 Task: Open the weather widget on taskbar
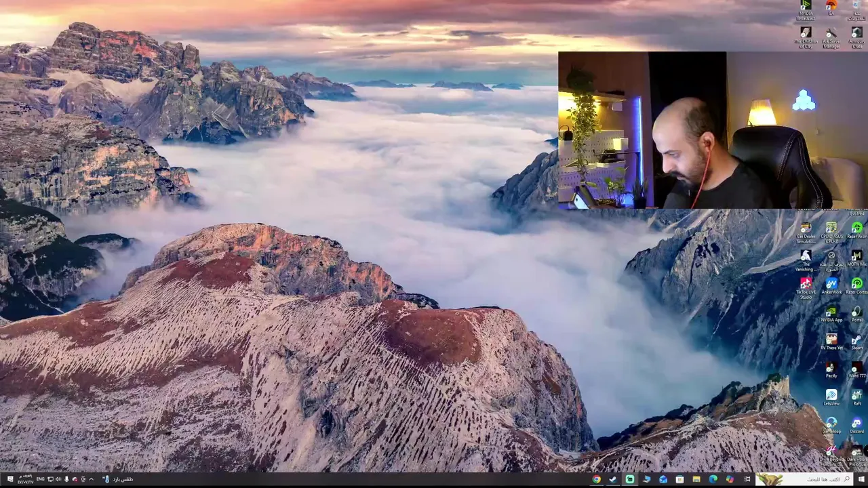[x=118, y=479]
